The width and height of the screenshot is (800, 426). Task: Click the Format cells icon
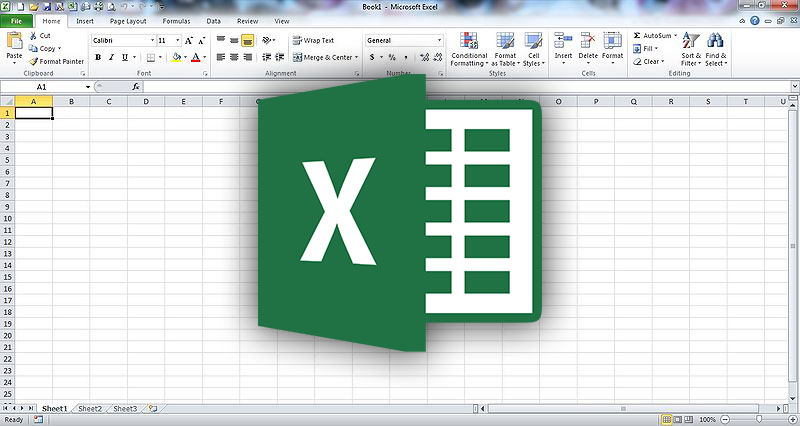612,40
